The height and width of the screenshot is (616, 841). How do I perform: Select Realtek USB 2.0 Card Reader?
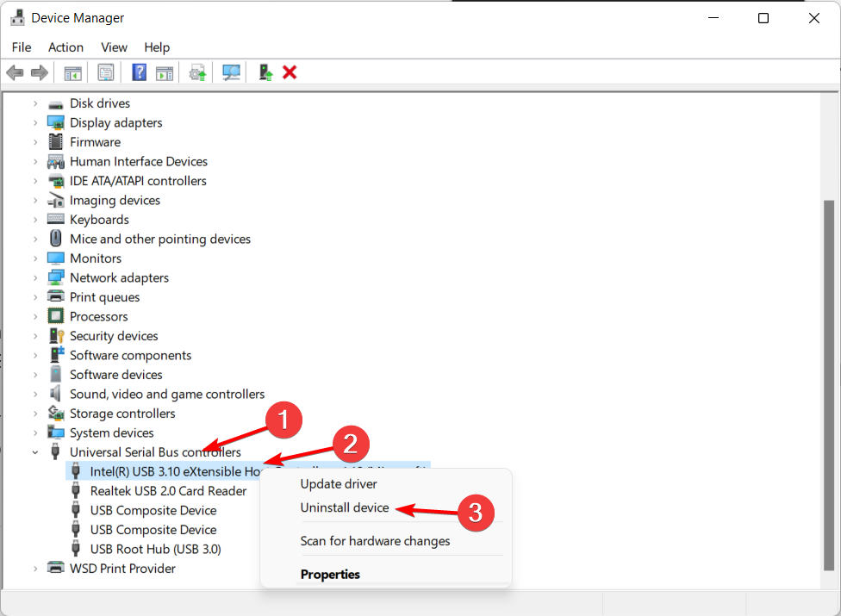point(168,491)
